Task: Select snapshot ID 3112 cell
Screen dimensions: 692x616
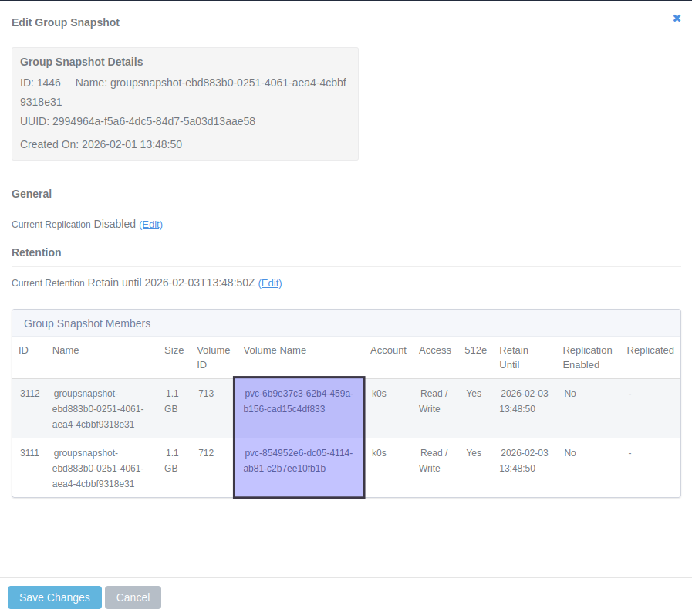Action: [x=29, y=394]
